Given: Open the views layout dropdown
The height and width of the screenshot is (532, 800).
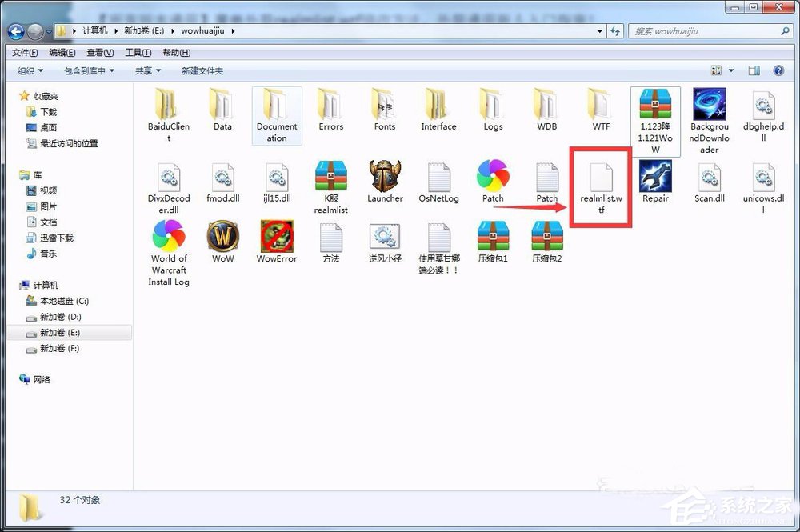Looking at the screenshot, I should pyautogui.click(x=729, y=70).
